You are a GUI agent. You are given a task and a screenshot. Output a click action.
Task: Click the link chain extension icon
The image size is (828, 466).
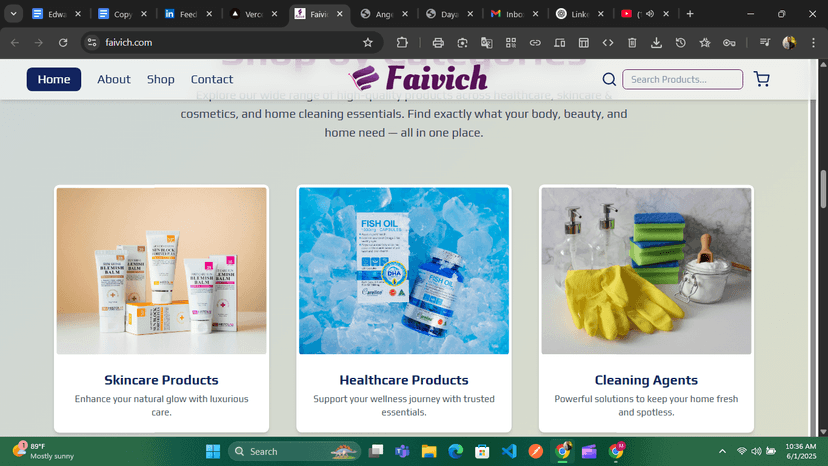point(535,43)
